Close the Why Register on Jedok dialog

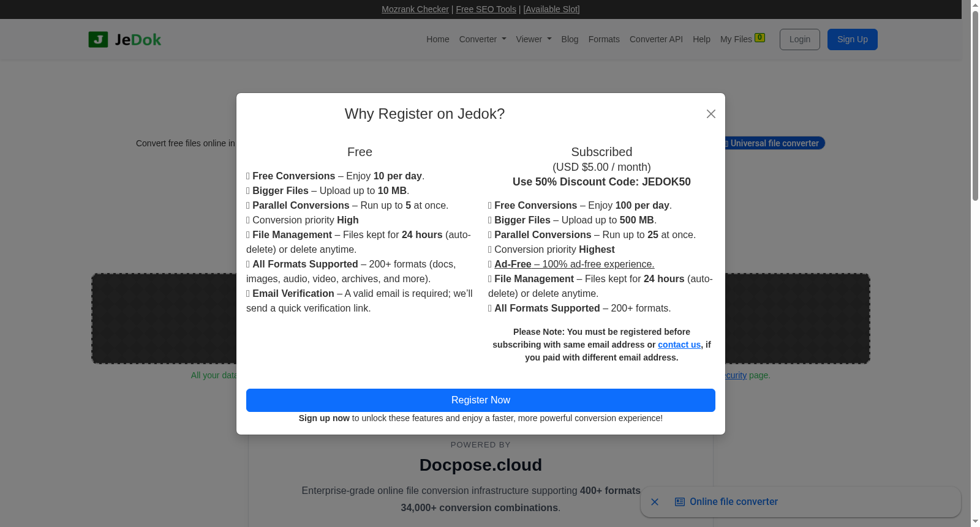tap(710, 114)
